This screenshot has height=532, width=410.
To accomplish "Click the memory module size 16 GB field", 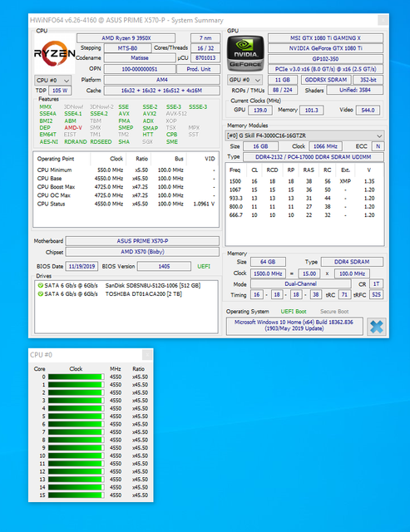I will click(x=260, y=146).
